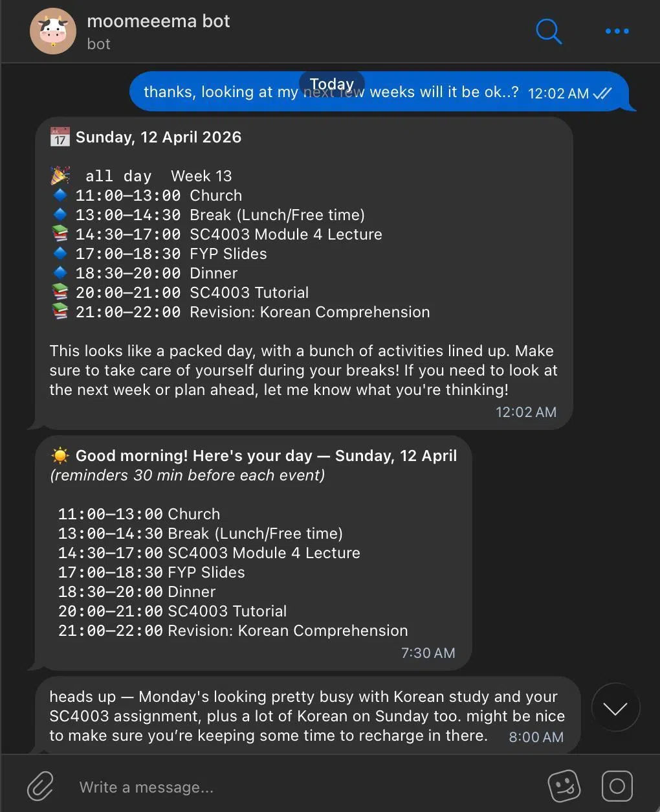
Task: Open the moomeeema bot profile title
Action: coord(159,21)
